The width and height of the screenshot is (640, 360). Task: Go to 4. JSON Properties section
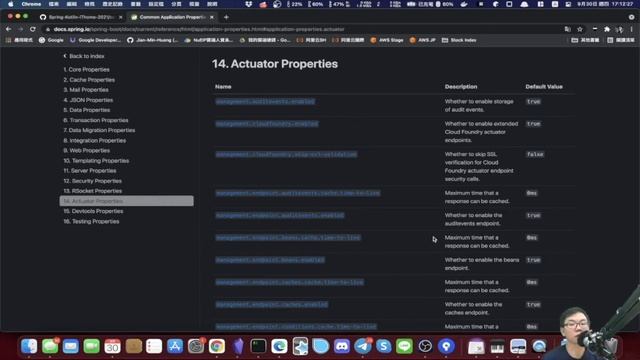(88, 100)
